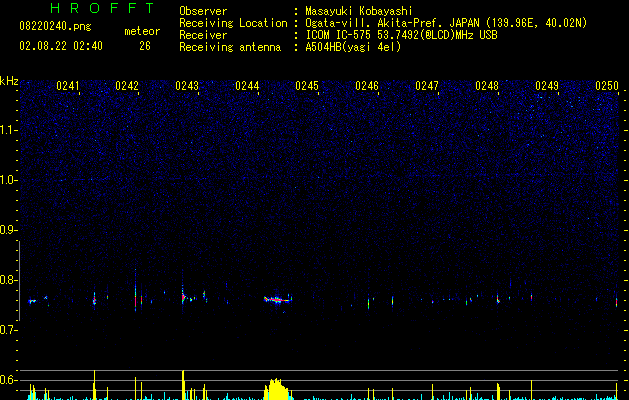This screenshot has height=400, width=629.
Task: Click antenna text A504HB(yagi 4el)
Action: pos(353,47)
